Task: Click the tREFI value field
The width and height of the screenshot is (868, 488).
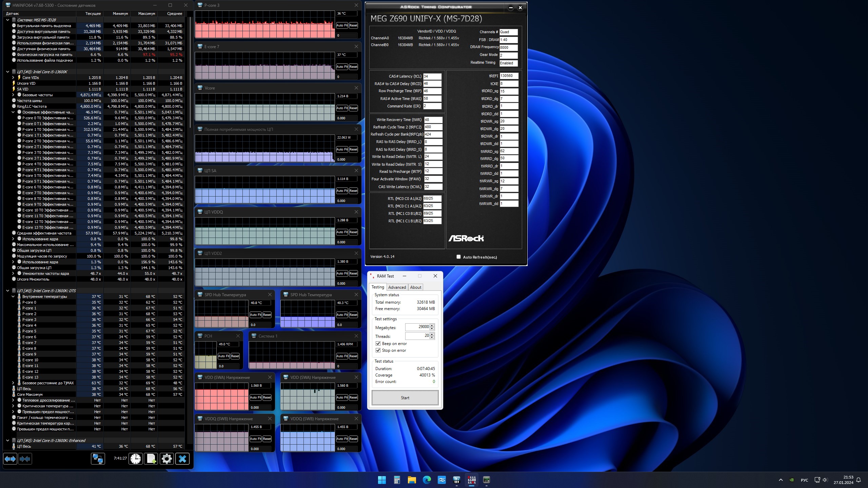Action: click(508, 76)
